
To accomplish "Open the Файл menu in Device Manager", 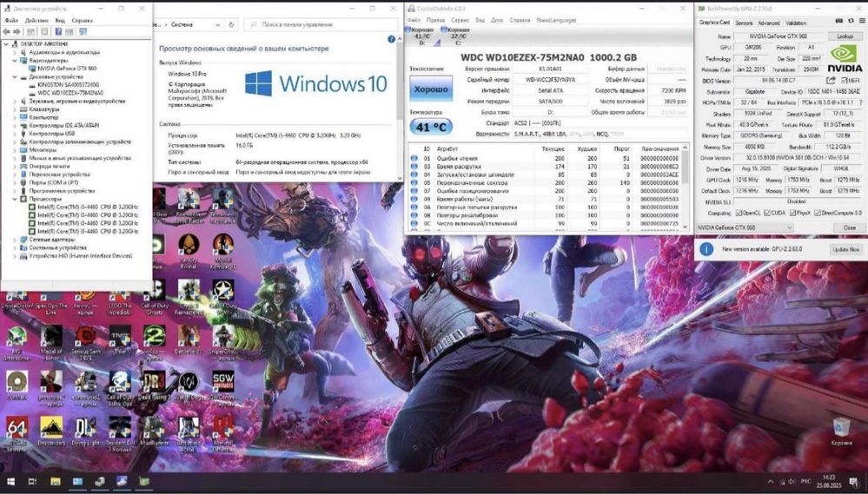I will coord(11,21).
